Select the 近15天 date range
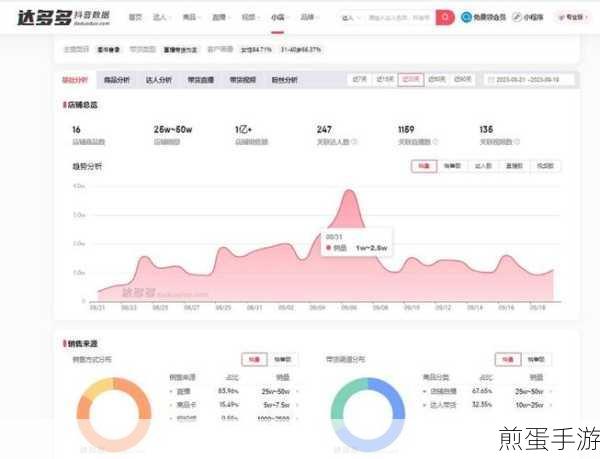This screenshot has width=600, height=459. point(385,80)
